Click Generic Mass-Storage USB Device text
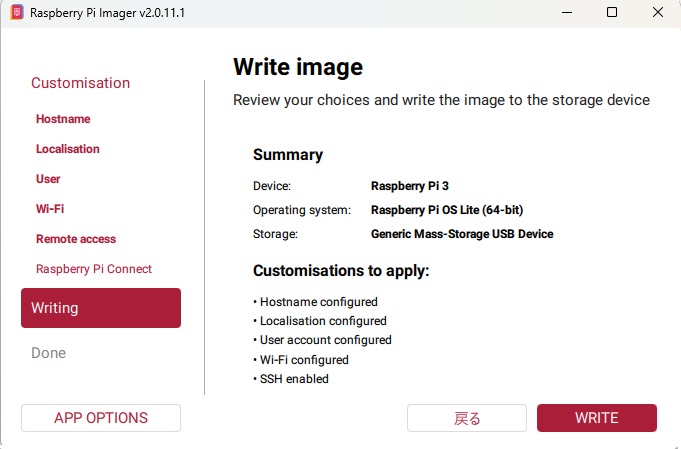 tap(462, 234)
